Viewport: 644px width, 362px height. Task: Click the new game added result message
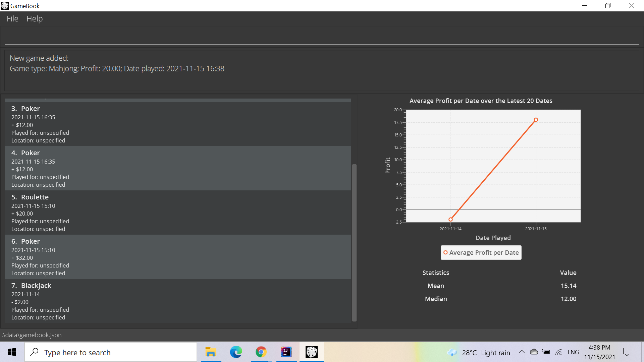117,63
